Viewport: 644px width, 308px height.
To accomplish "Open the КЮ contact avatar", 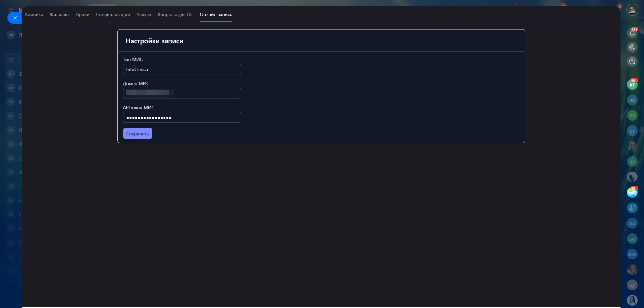I will [x=632, y=254].
